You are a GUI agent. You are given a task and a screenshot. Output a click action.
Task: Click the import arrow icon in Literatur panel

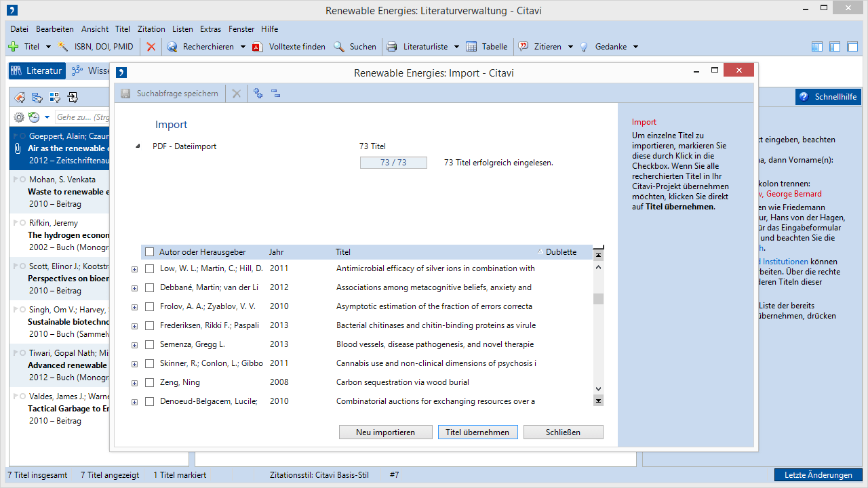73,97
